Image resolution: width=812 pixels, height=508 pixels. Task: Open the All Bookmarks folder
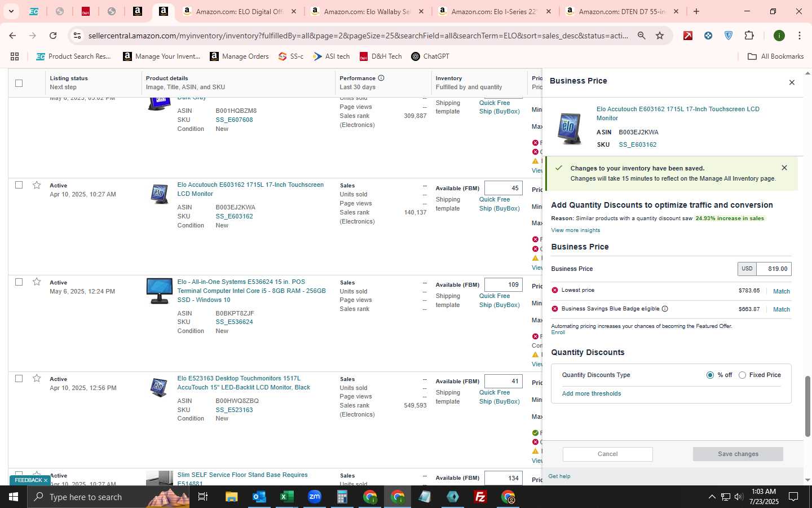(x=775, y=56)
